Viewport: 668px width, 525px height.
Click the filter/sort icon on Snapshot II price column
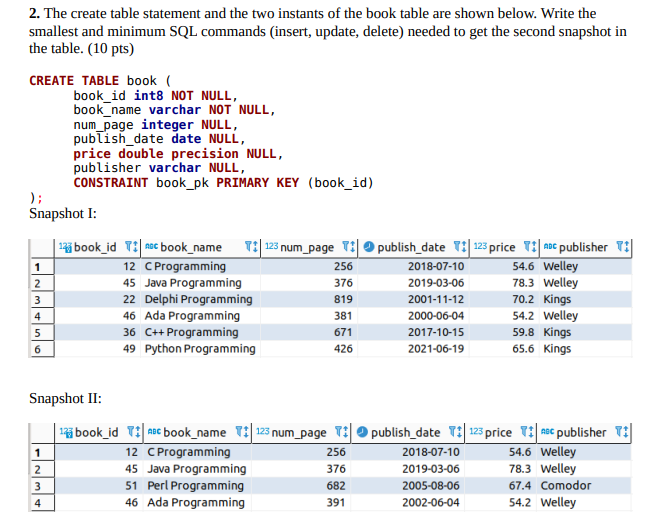[x=527, y=432]
